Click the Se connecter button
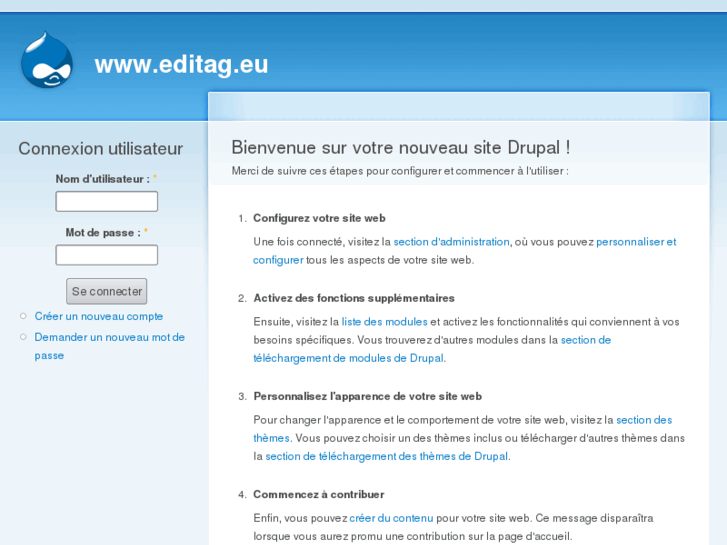 click(x=107, y=291)
